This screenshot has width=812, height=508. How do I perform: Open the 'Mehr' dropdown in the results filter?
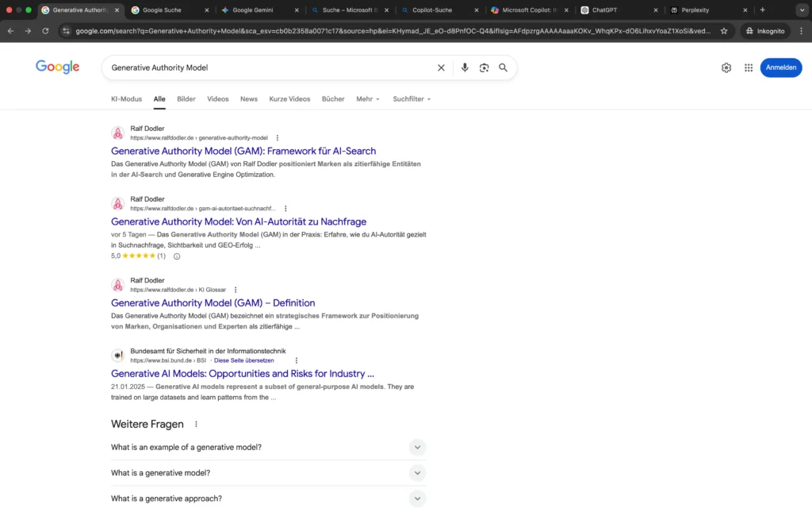tap(366, 98)
